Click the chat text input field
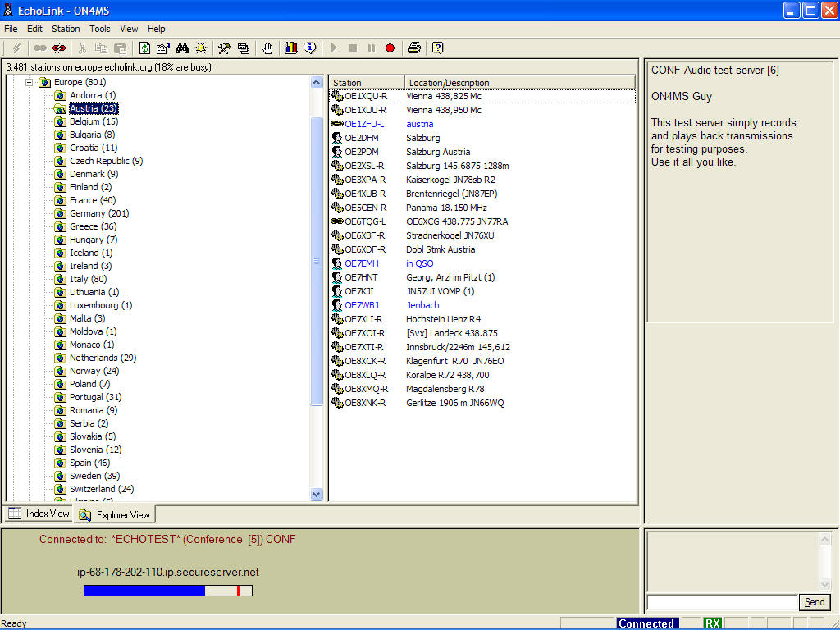 (x=722, y=602)
